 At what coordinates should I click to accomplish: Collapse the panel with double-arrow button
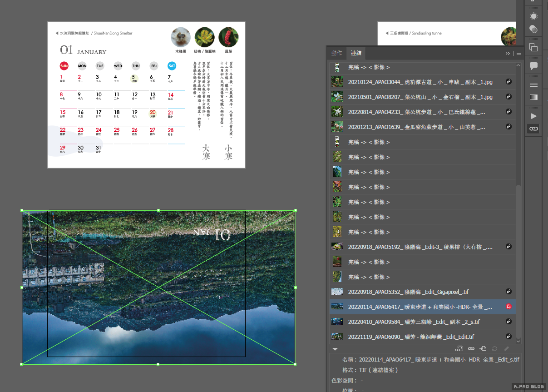point(508,53)
